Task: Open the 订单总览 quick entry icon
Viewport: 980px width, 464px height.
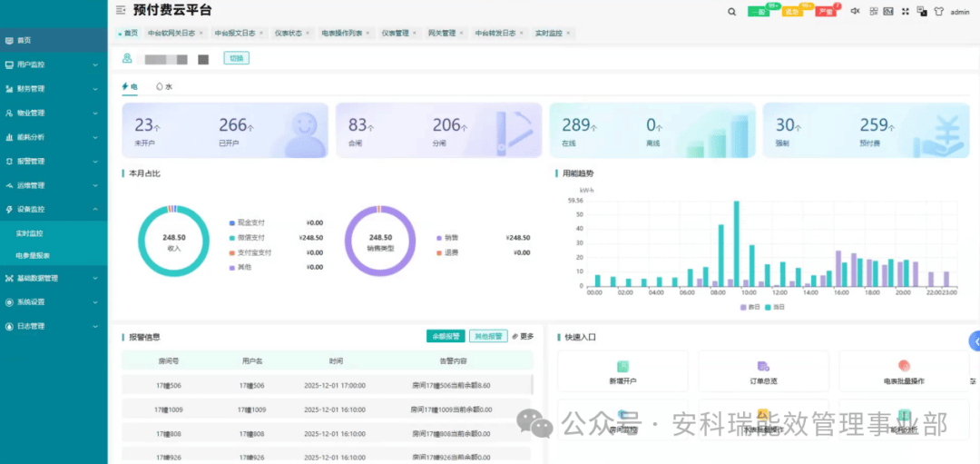Action: pos(763,366)
